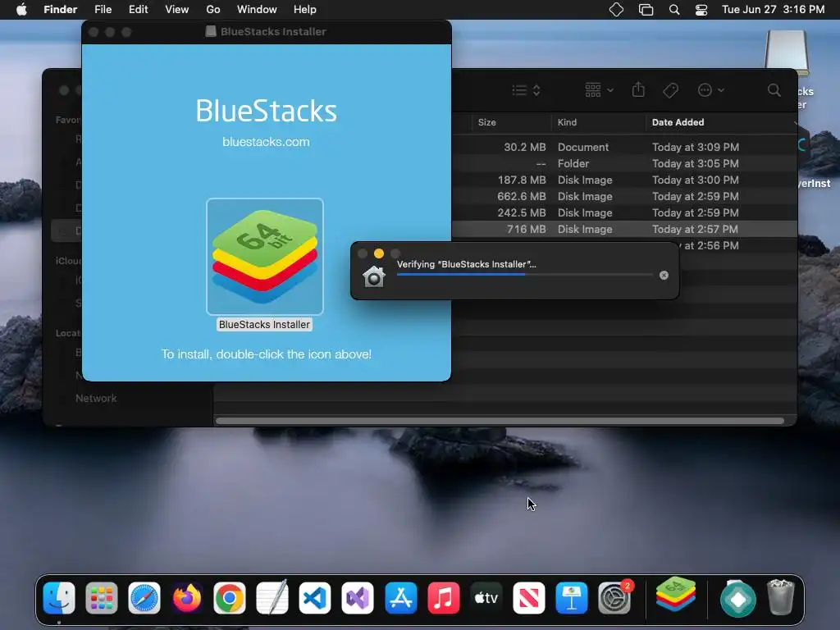Select the mounted disk icon on desktop

coord(786,52)
